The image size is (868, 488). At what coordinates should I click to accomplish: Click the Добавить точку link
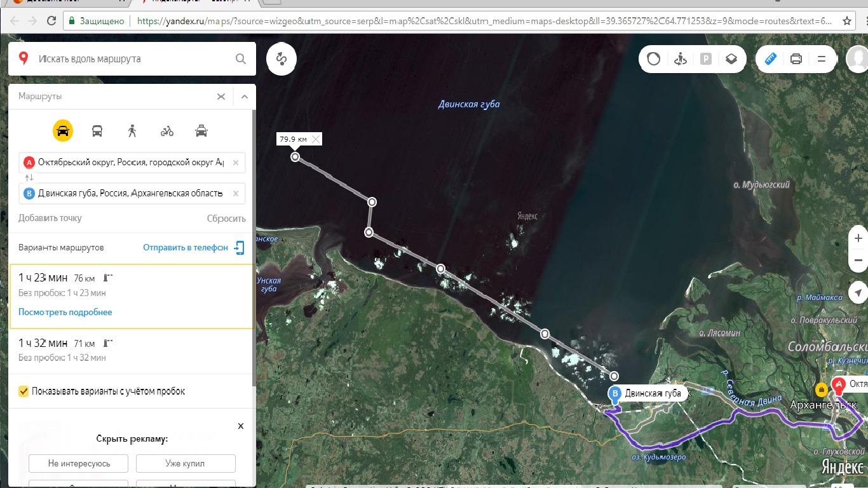click(50, 218)
